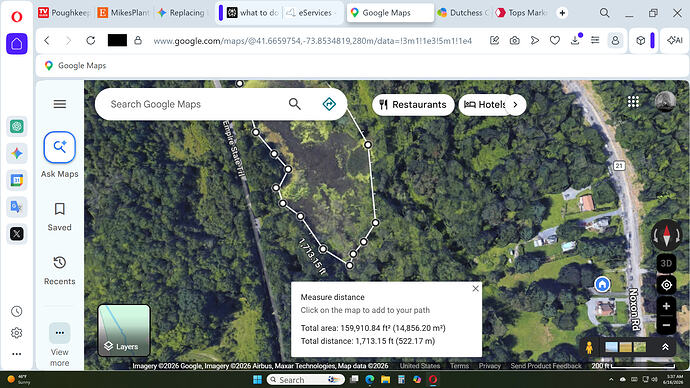Click the Windows taskbar Search box

[x=305, y=379]
